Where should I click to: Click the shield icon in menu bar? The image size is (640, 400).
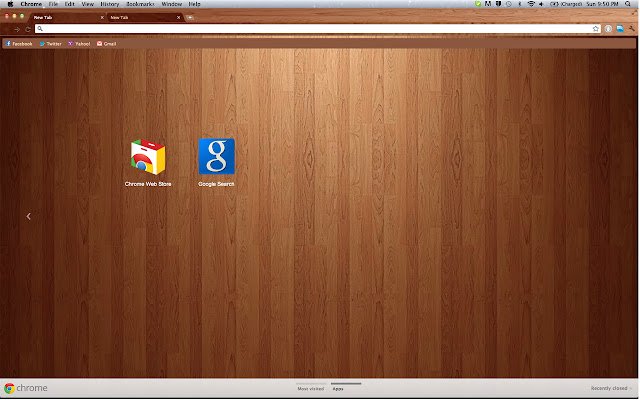point(498,4)
